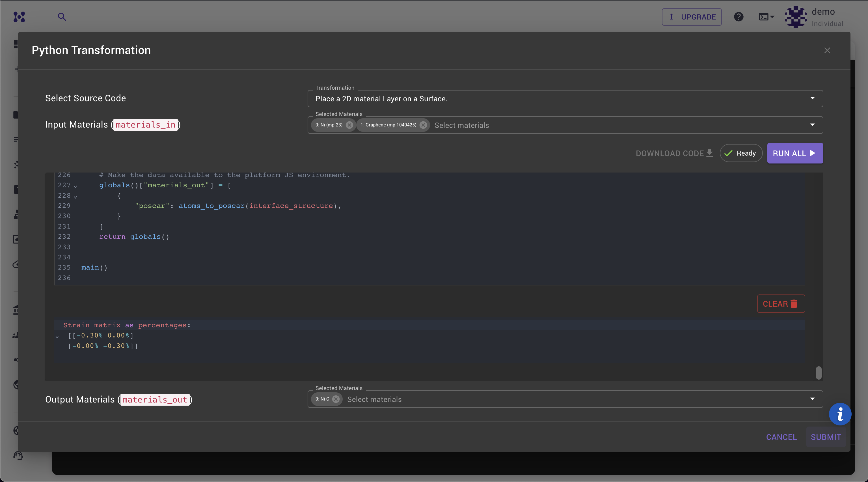The width and height of the screenshot is (868, 482).
Task: Submit the Python Transformation
Action: pos(826,437)
